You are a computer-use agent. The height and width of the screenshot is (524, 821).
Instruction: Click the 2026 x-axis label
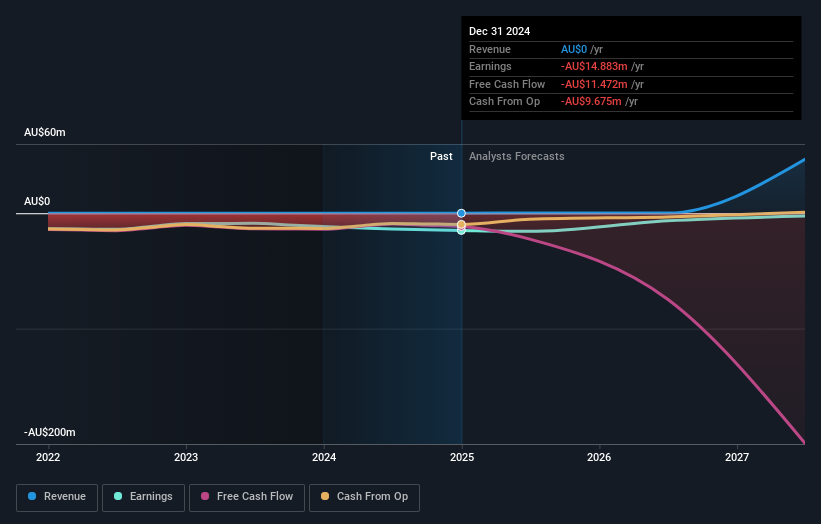pyautogui.click(x=599, y=457)
